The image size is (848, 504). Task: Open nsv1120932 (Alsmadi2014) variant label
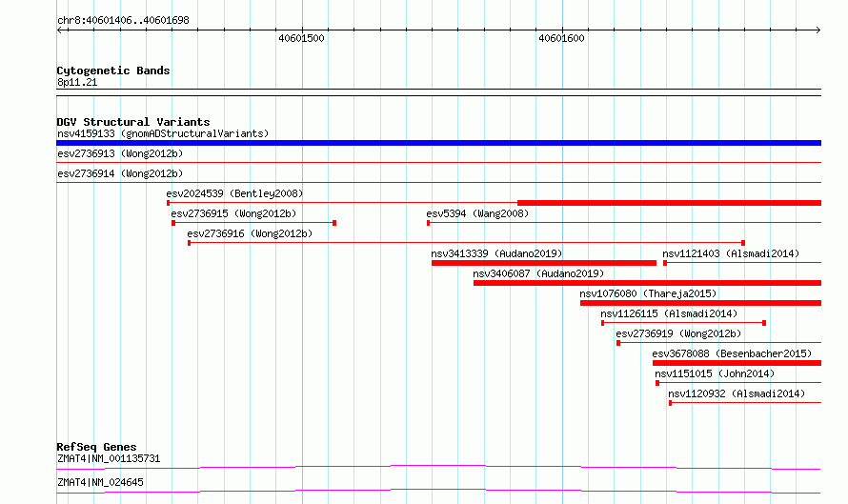point(737,393)
